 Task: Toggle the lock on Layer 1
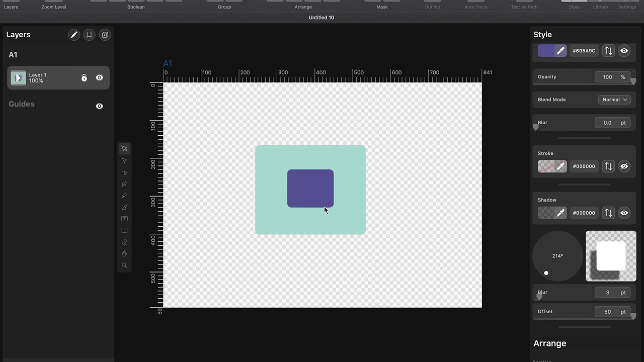coord(84,78)
